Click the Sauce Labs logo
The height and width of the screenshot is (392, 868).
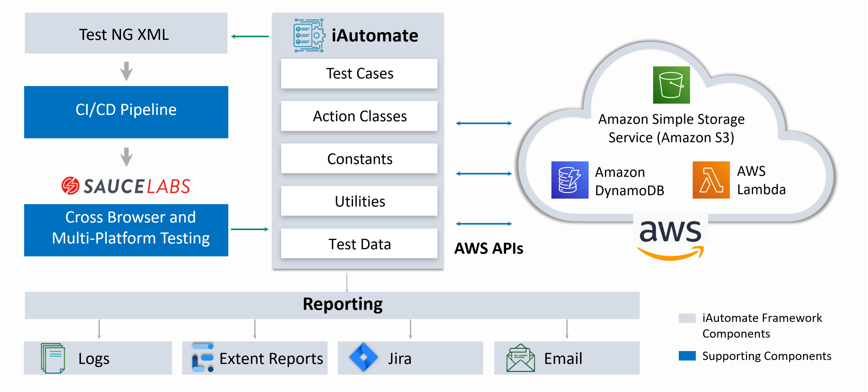[126, 186]
